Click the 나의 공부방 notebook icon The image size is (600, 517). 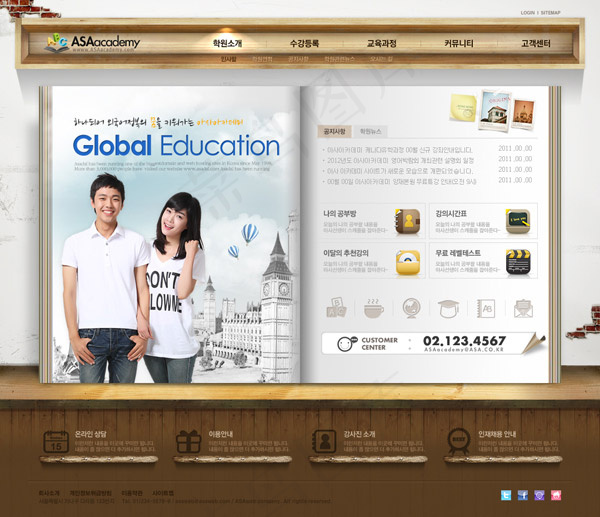[x=408, y=221]
